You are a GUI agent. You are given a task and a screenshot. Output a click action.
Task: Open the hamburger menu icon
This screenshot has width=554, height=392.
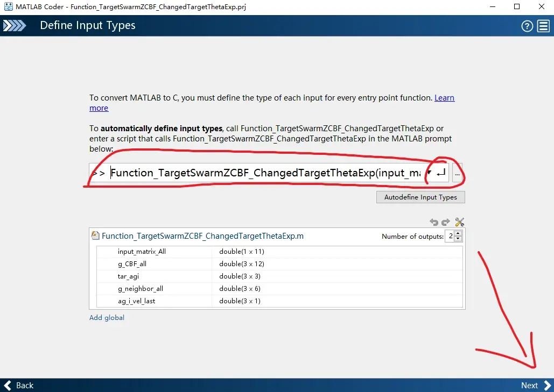(x=543, y=26)
